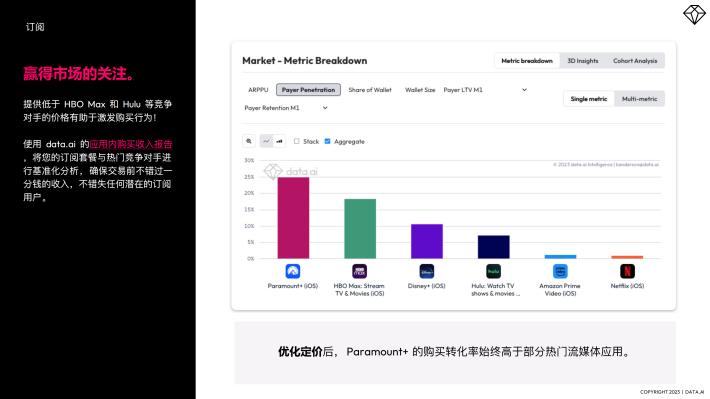Select the Disney+ app icon

pyautogui.click(x=427, y=271)
